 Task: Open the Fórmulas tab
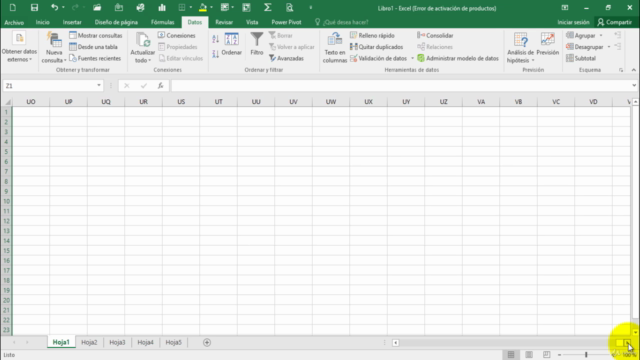[162, 22]
